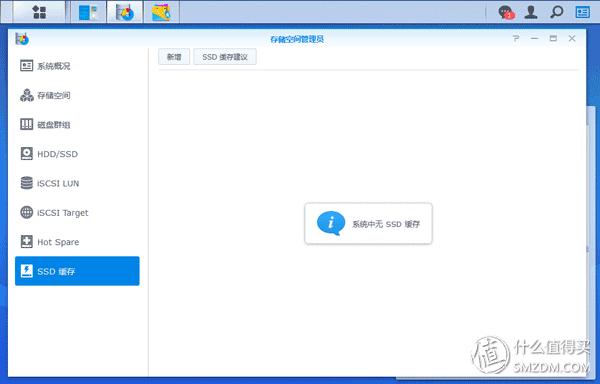The width and height of the screenshot is (600, 384).
Task: Click the Storage Manager window logo icon
Action: [x=22, y=39]
